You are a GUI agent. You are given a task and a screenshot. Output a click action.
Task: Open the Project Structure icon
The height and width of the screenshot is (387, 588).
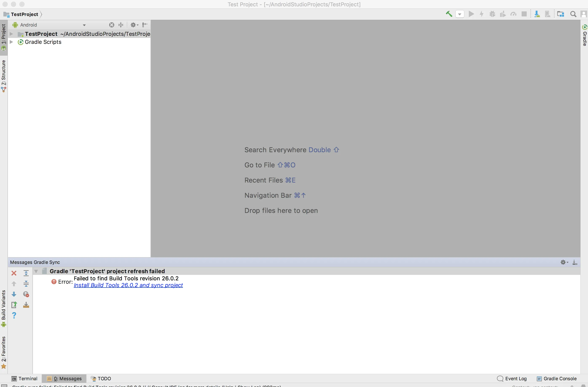(561, 14)
